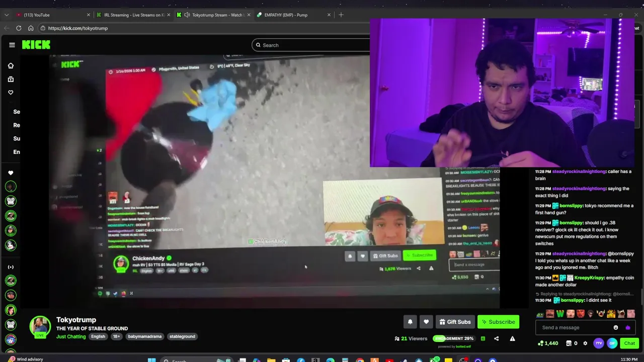The width and height of the screenshot is (644, 362).
Task: Open the GIF picker button
Action: [612, 343]
